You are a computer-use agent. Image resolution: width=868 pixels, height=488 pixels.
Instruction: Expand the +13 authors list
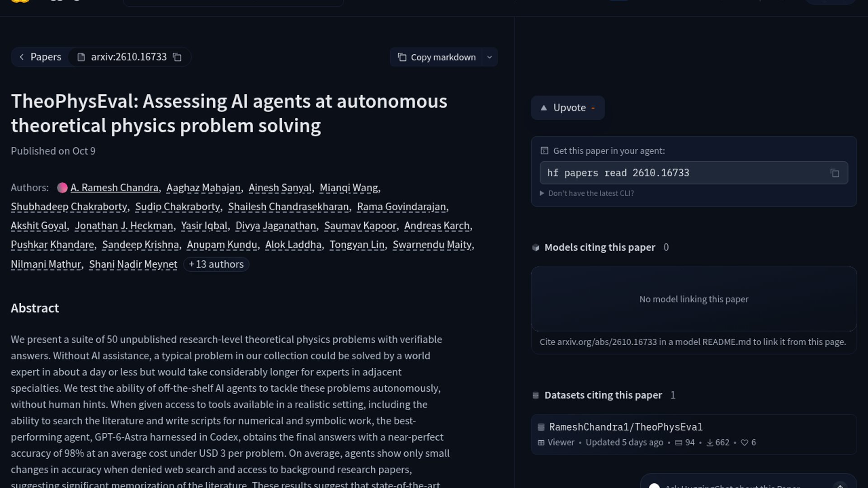(216, 264)
